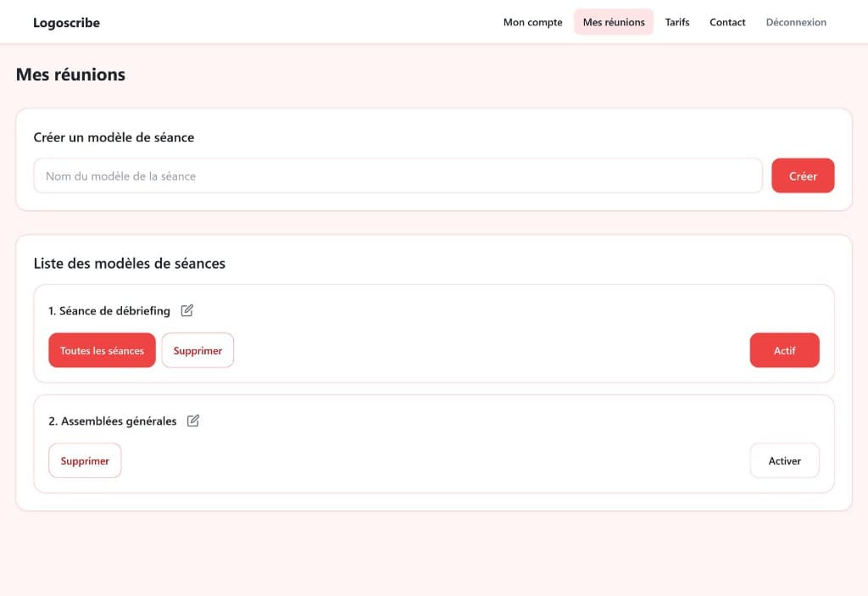Open the Mon compte page
The image size is (868, 596).
[532, 22]
